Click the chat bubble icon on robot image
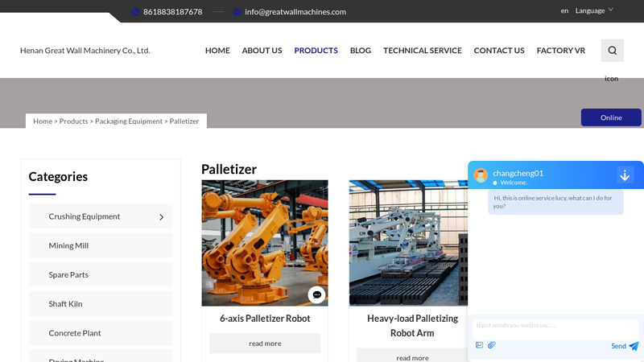Image resolution: width=644 pixels, height=362 pixels. [316, 294]
